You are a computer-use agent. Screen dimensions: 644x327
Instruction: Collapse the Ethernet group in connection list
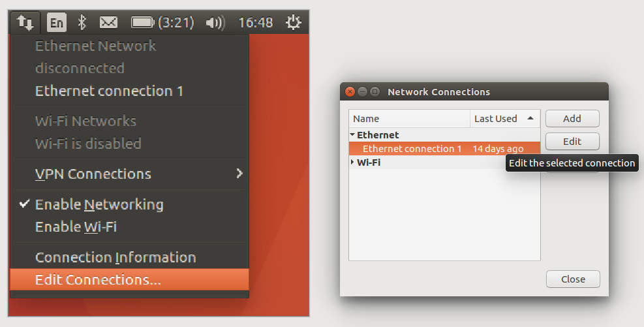pyautogui.click(x=353, y=135)
